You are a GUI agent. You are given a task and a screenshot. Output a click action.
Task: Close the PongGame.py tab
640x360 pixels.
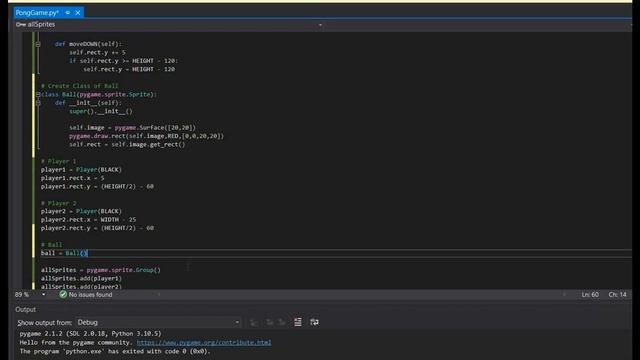[78, 13]
